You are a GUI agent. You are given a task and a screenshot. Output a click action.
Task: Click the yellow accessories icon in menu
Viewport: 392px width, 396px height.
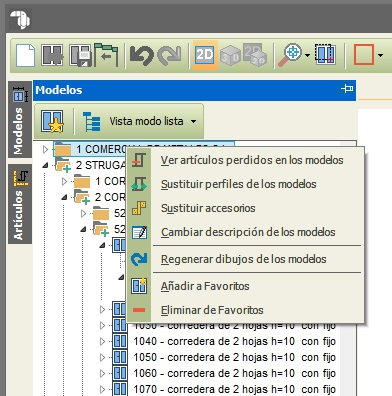click(139, 208)
